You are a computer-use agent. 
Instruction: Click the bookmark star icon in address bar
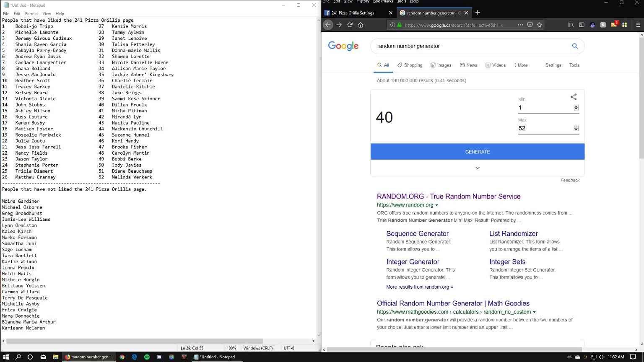point(540,25)
